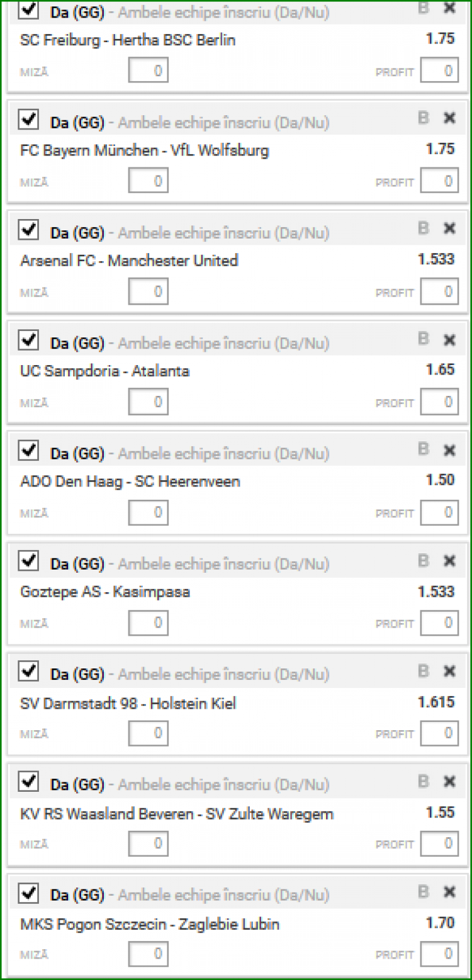This screenshot has height=980, width=472.
Task: Mark Goztepe AS - Kasimpasa as banker (B)
Action: pos(424,560)
